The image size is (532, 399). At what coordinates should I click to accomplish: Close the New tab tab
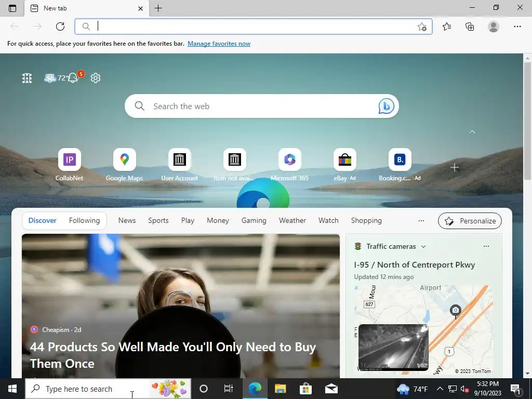click(x=140, y=8)
